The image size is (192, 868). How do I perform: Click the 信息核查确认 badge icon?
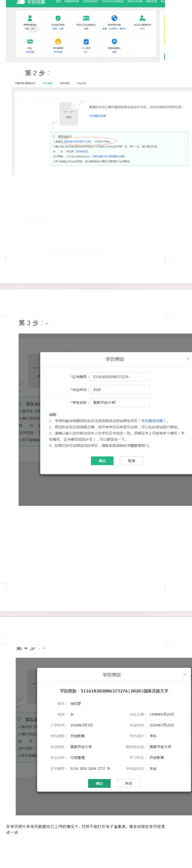coord(114,41)
